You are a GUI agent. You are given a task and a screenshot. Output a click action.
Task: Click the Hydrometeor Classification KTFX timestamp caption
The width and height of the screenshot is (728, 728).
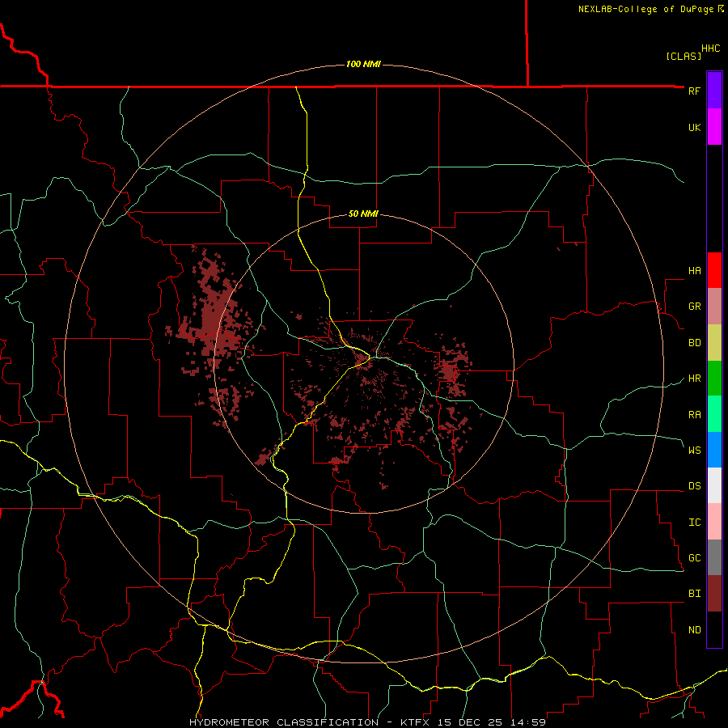pos(367,722)
